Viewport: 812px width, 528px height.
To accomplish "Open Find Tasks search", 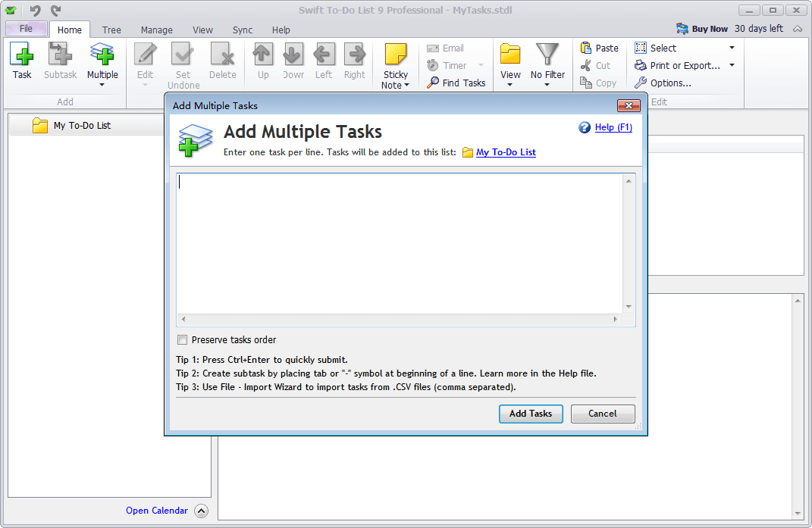I will (456, 83).
